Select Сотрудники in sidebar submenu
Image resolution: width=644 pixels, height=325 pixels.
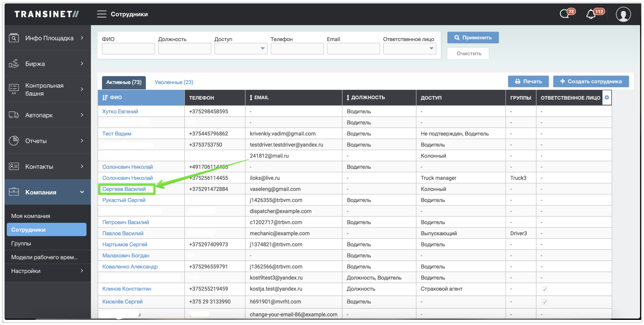coord(46,230)
